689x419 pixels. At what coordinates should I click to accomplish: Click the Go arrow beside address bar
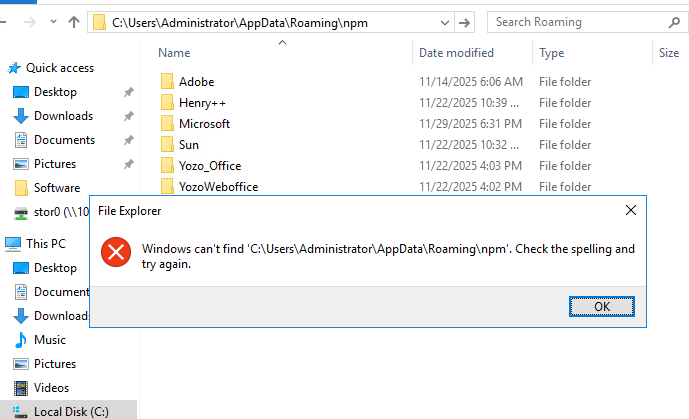464,22
